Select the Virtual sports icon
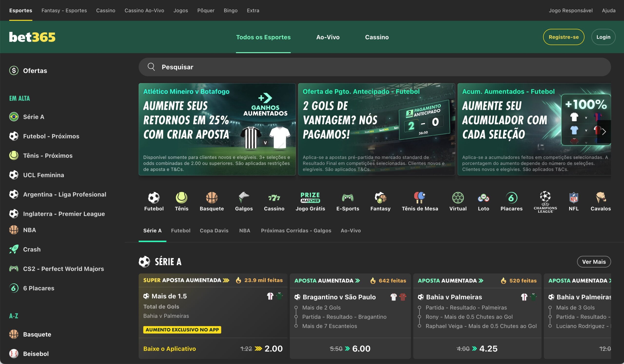Viewport: 624px width, 364px height. coord(458,197)
